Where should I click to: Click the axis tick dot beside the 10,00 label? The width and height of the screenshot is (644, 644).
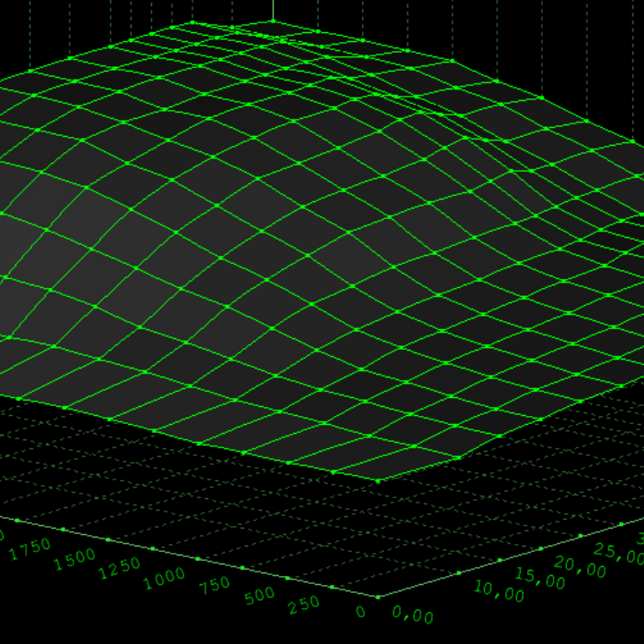(x=459, y=573)
